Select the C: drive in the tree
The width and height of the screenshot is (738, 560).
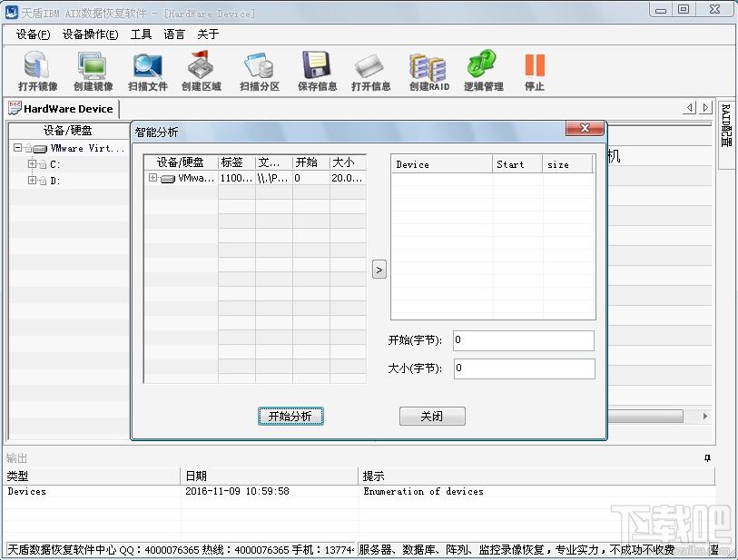click(x=55, y=164)
